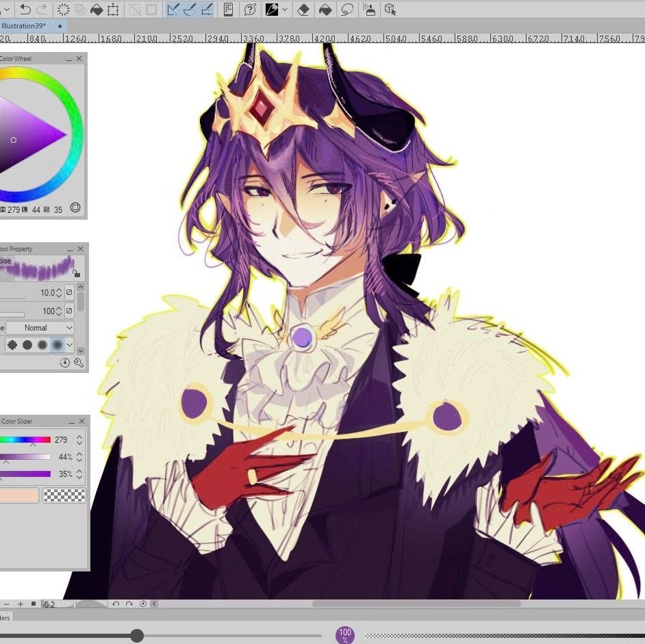The image size is (645, 644).
Task: Click the zoom in plus button below canvas
Action: tap(20, 604)
